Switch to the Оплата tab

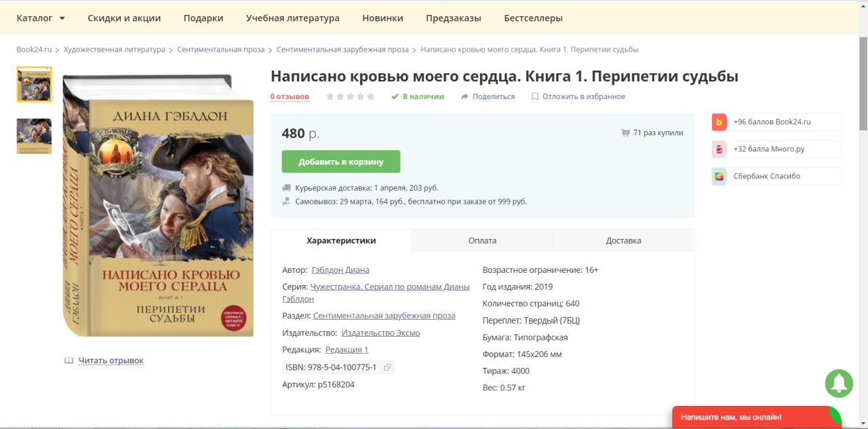(x=482, y=241)
